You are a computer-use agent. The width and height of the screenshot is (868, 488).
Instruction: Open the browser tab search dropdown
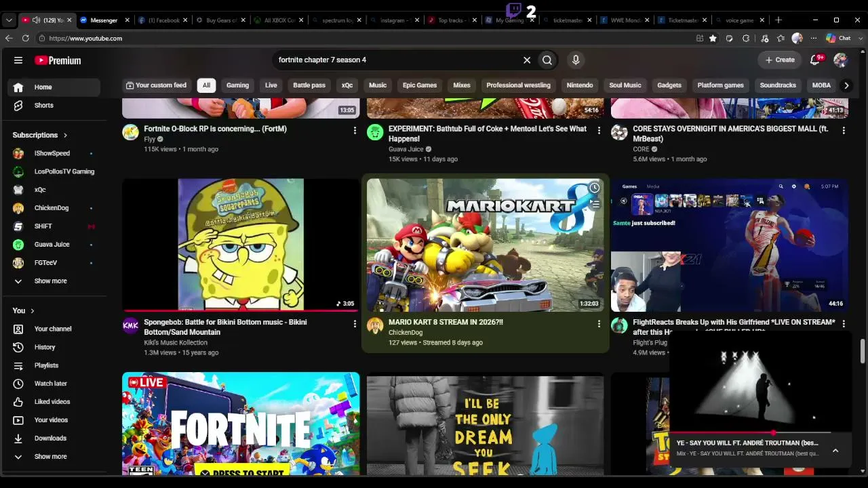[x=9, y=20]
